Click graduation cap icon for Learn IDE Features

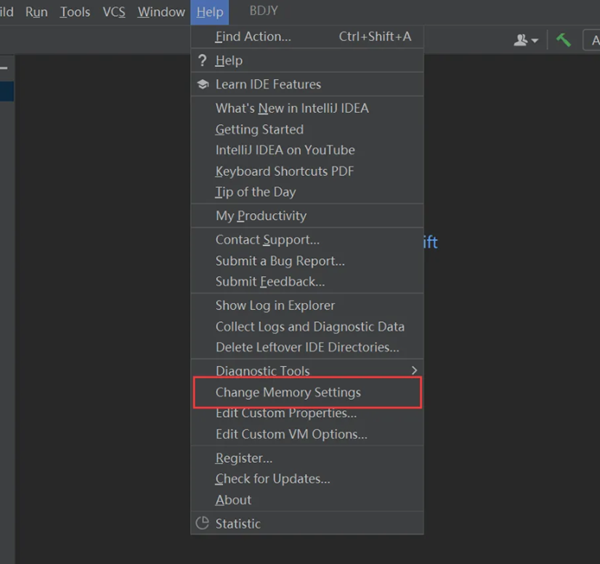[202, 85]
